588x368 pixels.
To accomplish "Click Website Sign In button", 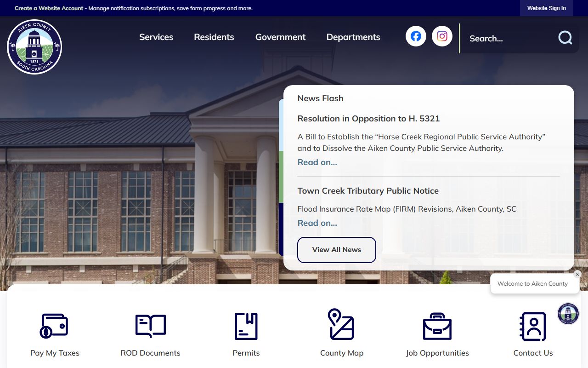I will (547, 8).
